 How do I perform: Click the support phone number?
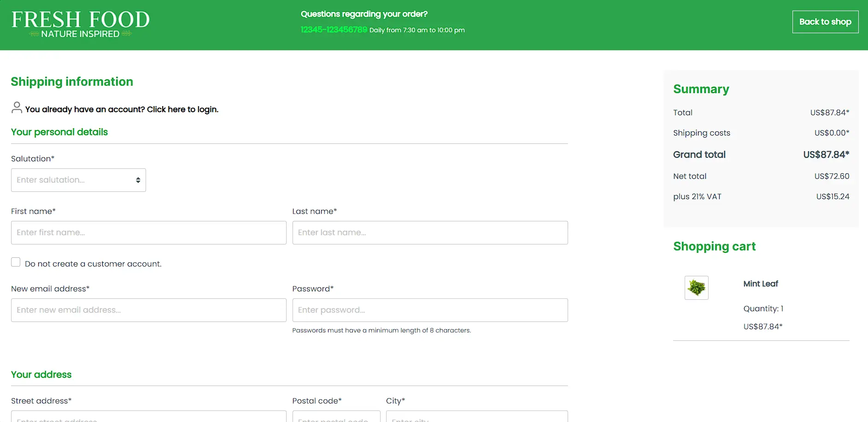click(334, 30)
